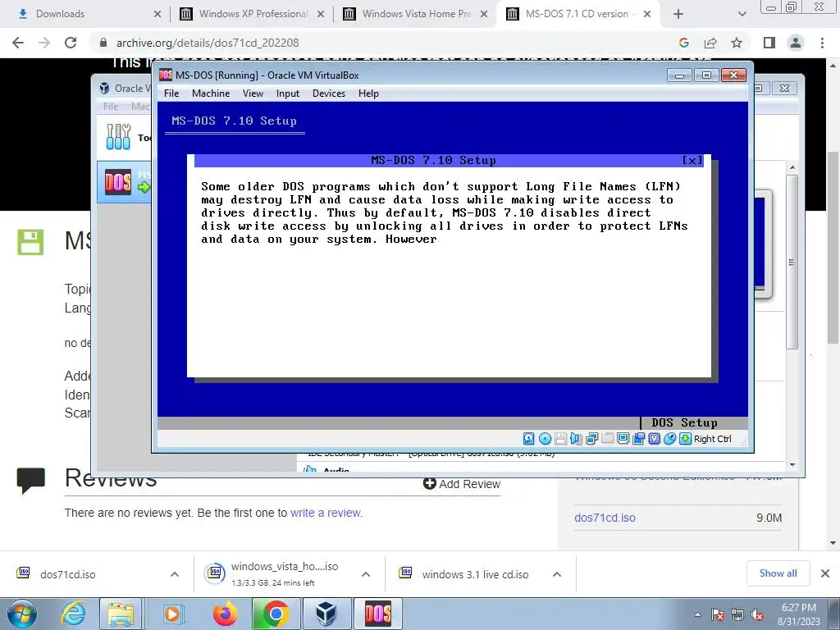Open the Devices menu in MS-DOS VM window

coord(329,94)
